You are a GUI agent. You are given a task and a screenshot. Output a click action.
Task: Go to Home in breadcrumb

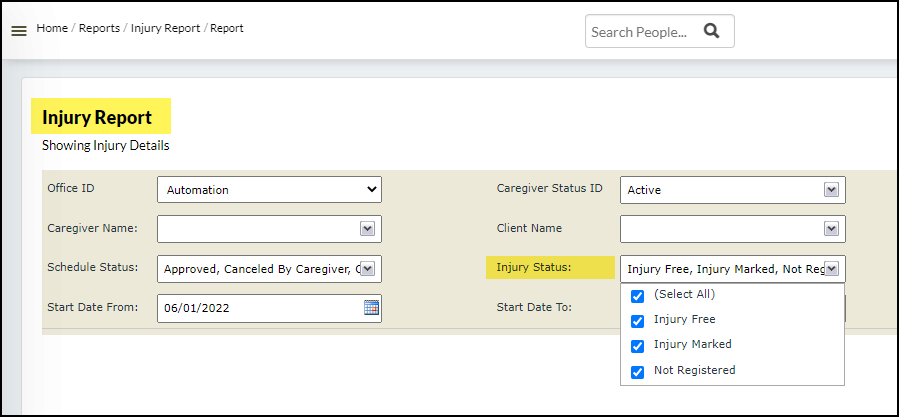point(51,28)
